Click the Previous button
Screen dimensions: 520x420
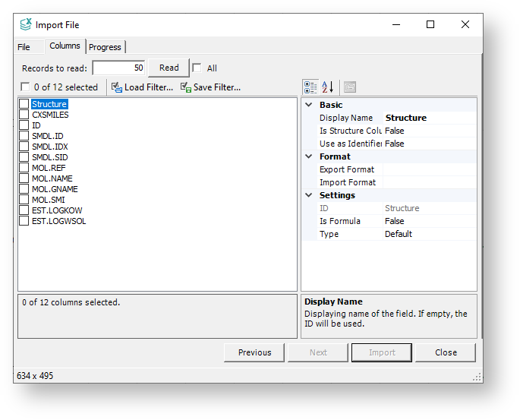click(x=254, y=352)
